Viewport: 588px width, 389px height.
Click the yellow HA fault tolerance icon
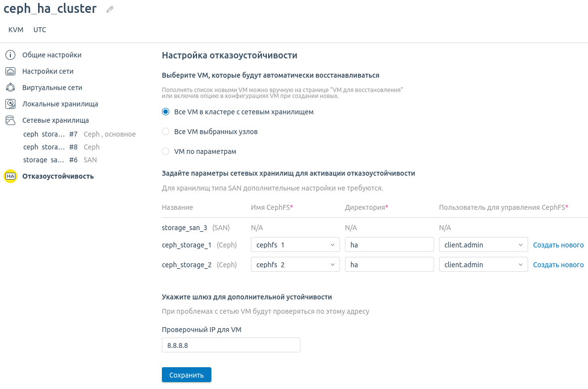(x=10, y=176)
